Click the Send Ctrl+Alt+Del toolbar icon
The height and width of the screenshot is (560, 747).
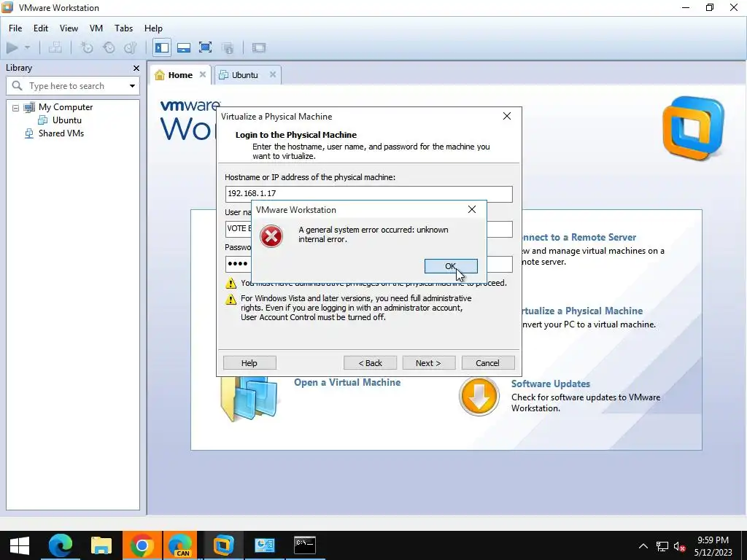click(55, 47)
